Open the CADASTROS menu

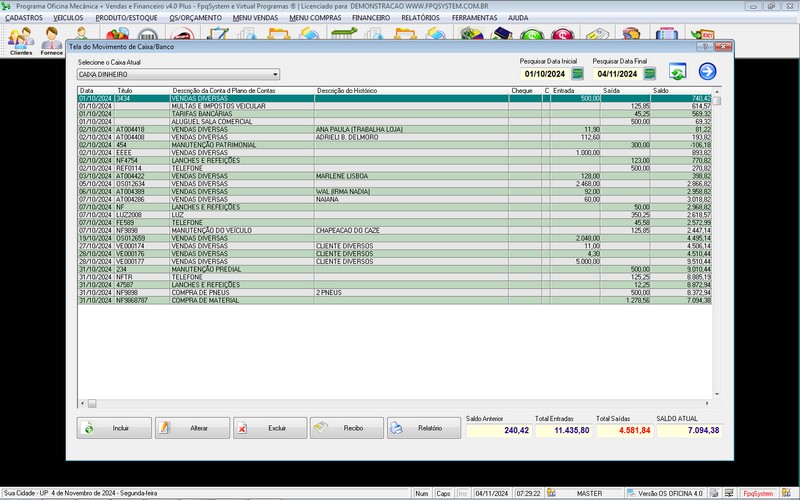coord(24,18)
